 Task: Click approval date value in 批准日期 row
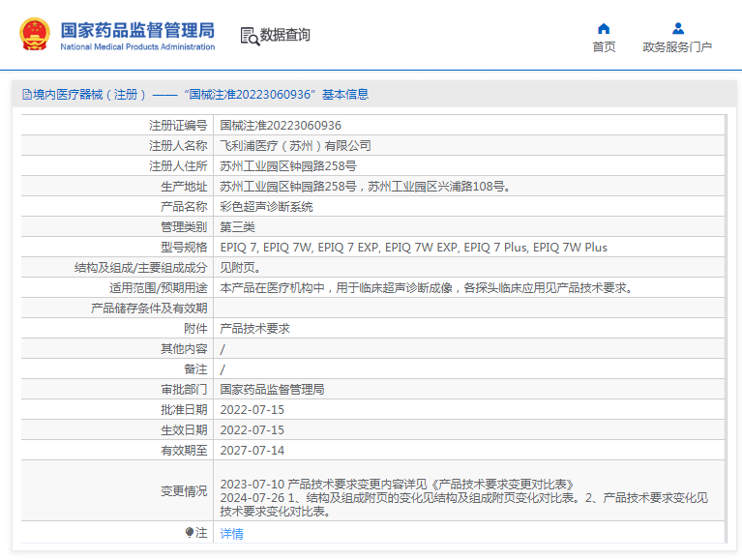pyautogui.click(x=252, y=409)
